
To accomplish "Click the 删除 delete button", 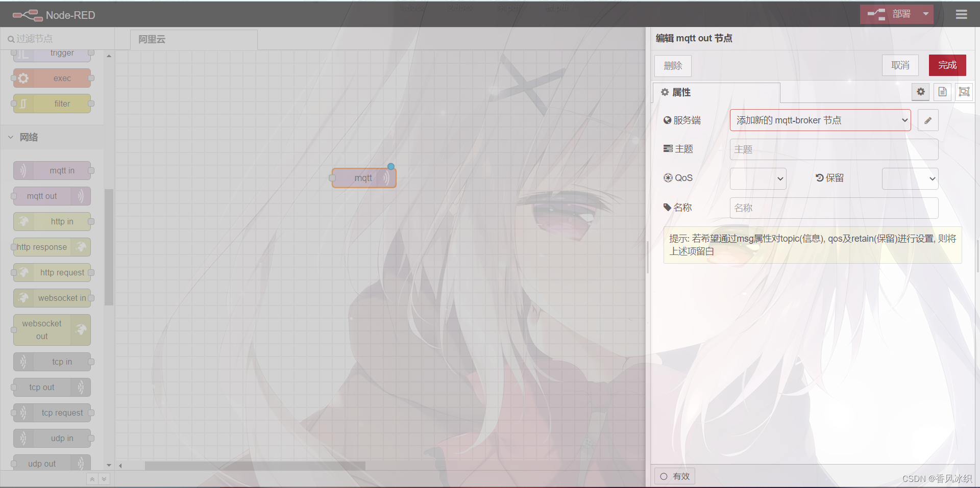I will click(x=673, y=66).
